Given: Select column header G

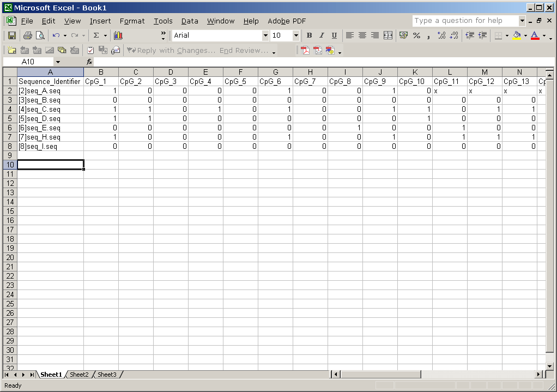Looking at the screenshot, I should pos(275,72).
